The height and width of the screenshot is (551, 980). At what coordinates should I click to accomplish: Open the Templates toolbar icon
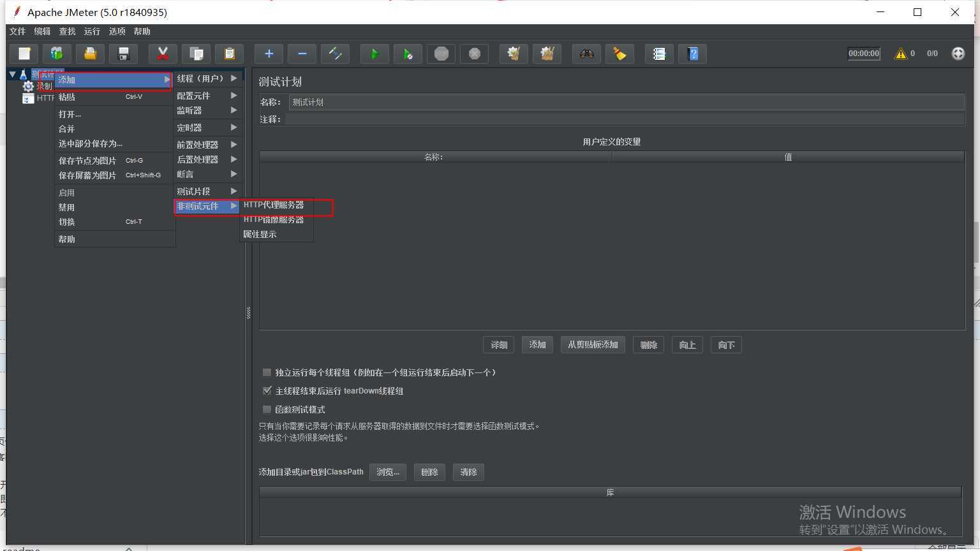click(57, 54)
